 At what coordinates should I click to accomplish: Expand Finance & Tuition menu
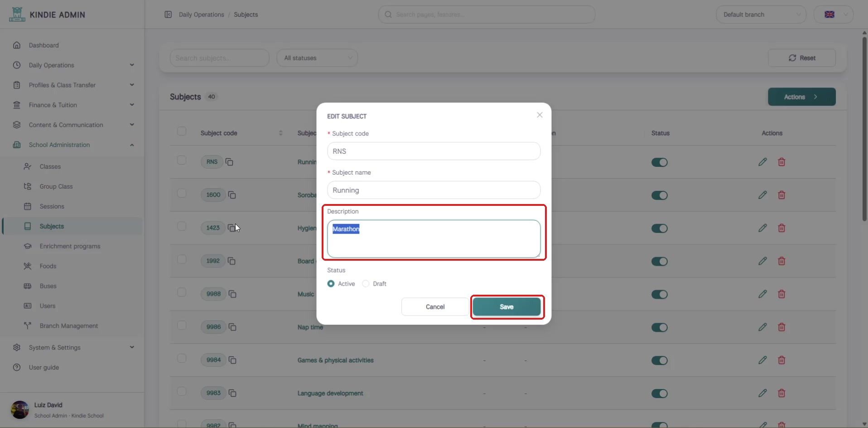tap(72, 105)
